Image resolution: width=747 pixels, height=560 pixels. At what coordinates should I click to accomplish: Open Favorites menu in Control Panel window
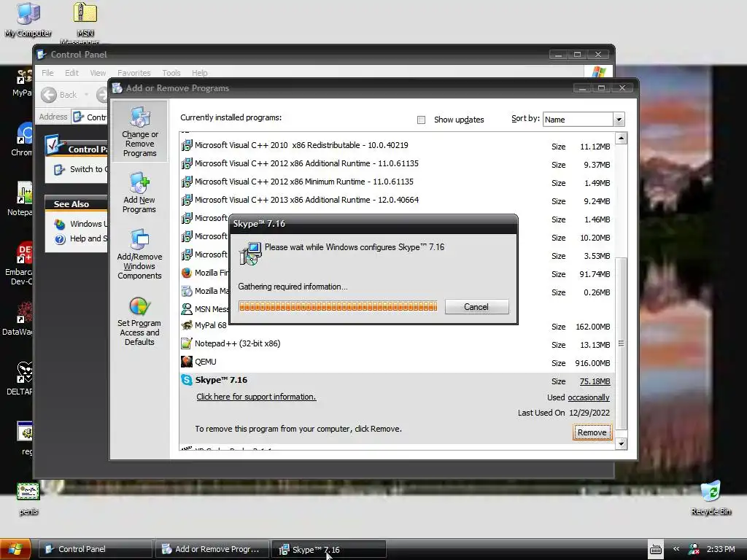point(134,73)
